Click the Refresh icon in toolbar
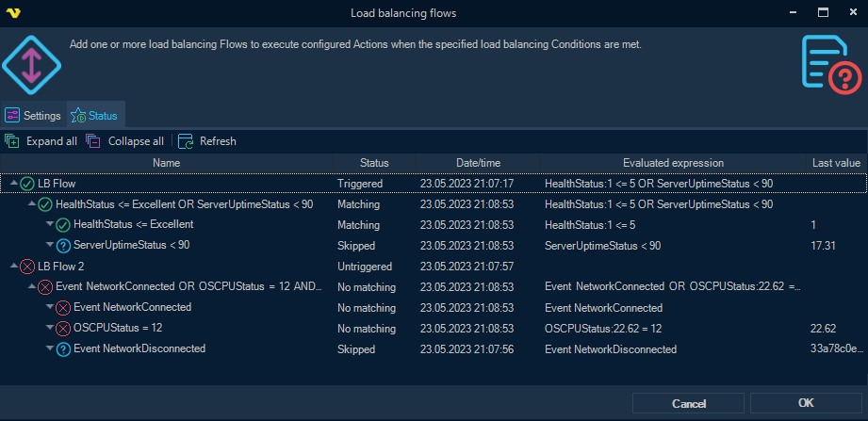The height and width of the screenshot is (421, 868). click(x=186, y=141)
